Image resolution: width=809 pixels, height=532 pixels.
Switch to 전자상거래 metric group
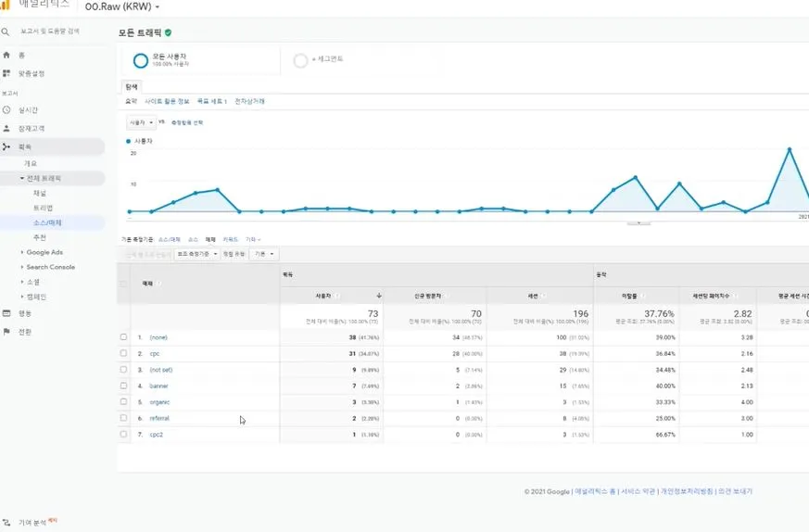click(249, 101)
